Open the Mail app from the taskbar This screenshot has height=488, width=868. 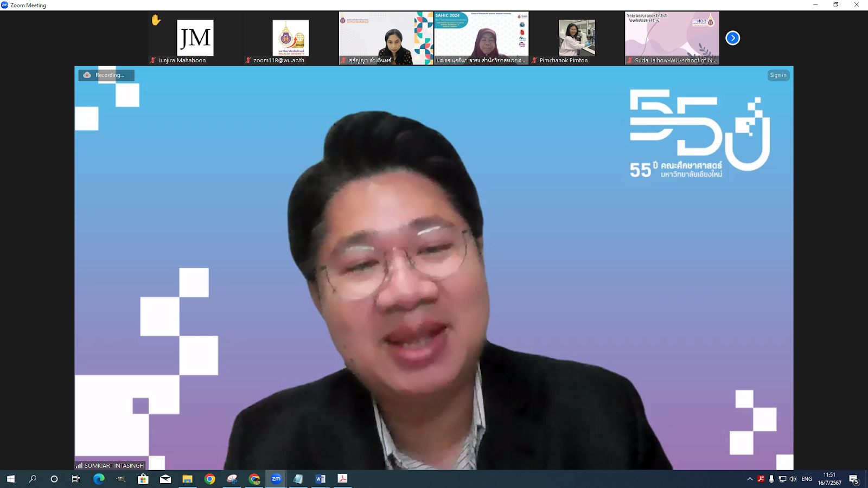point(165,479)
